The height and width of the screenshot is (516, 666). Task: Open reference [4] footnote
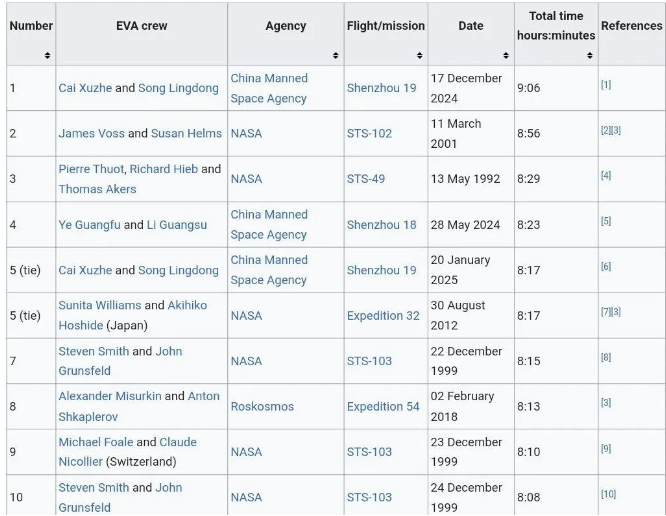coord(606,175)
